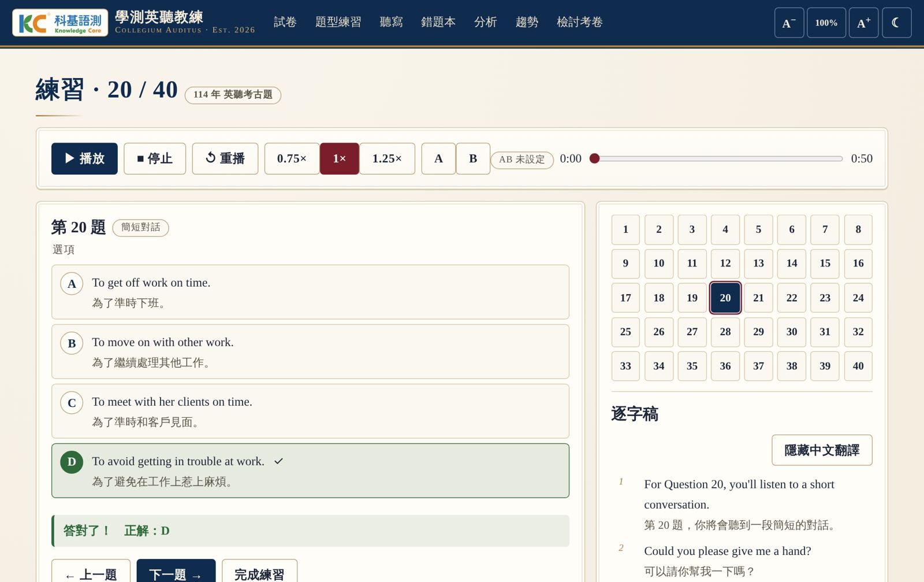924x582 pixels.
Task: Jump to question 19 in grid
Action: coord(692,298)
